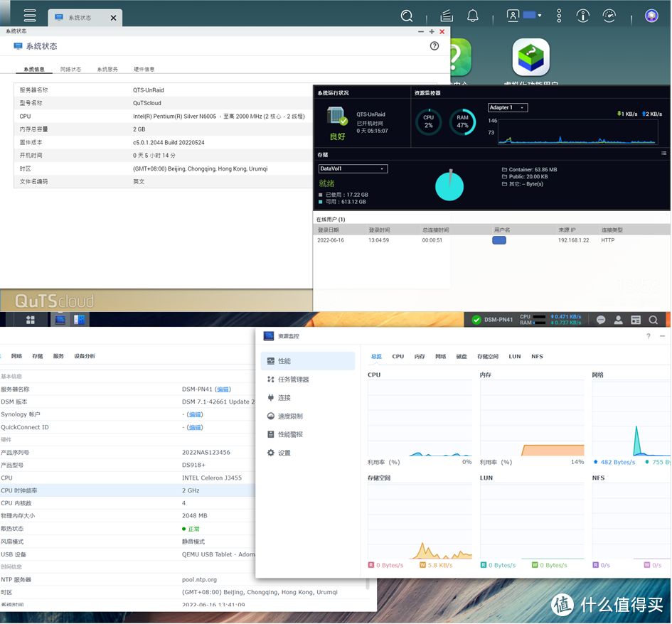Click the 固件版本 c5.0.1.2044 value
Image resolution: width=672 pixels, height=624 pixels.
click(x=169, y=143)
